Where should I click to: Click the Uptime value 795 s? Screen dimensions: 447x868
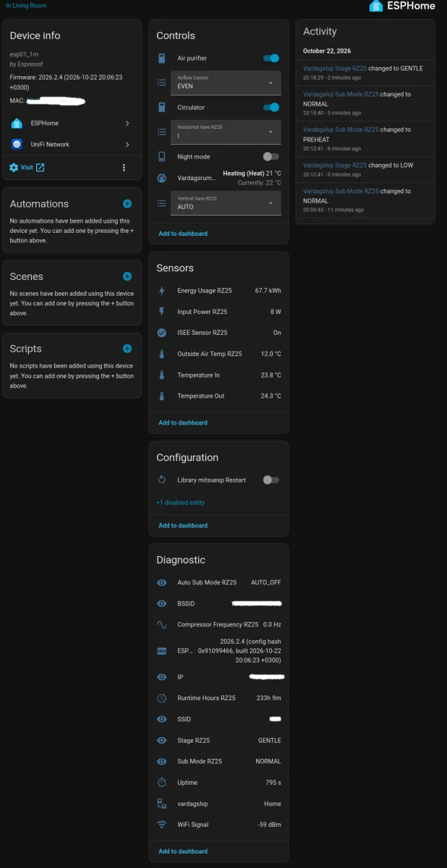click(273, 783)
